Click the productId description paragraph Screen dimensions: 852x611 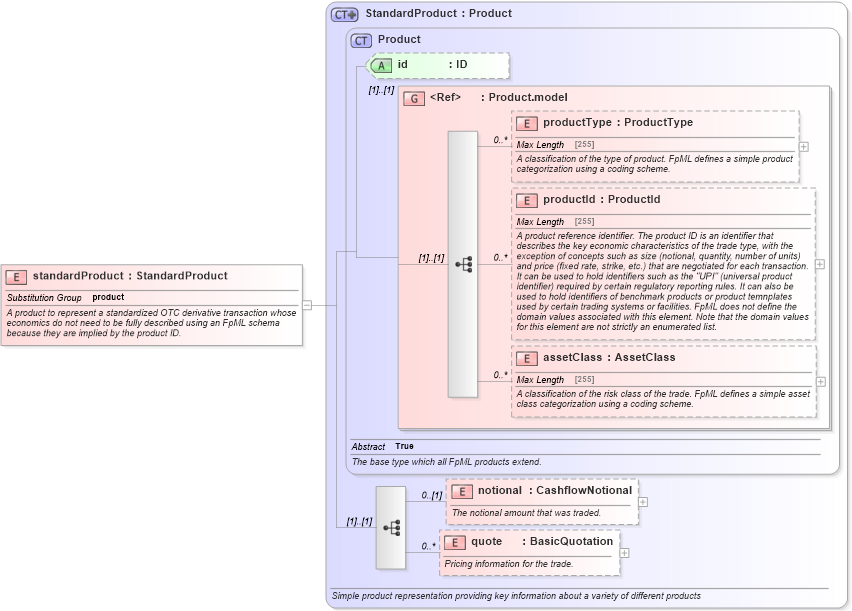click(x=662, y=282)
